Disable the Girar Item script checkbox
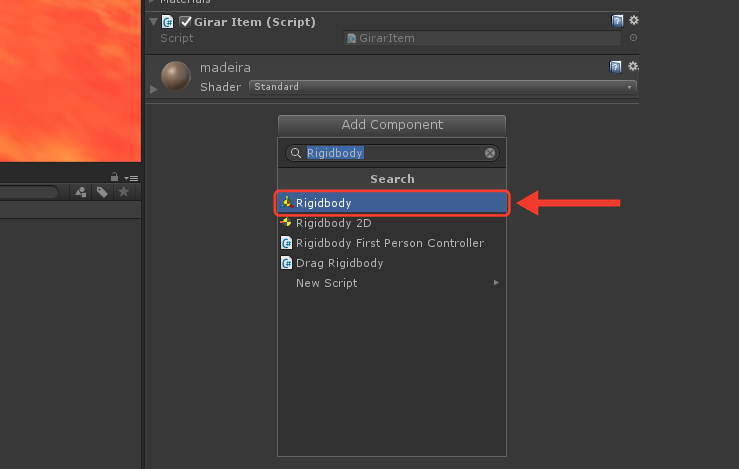The height and width of the screenshot is (469, 739). pyautogui.click(x=185, y=22)
